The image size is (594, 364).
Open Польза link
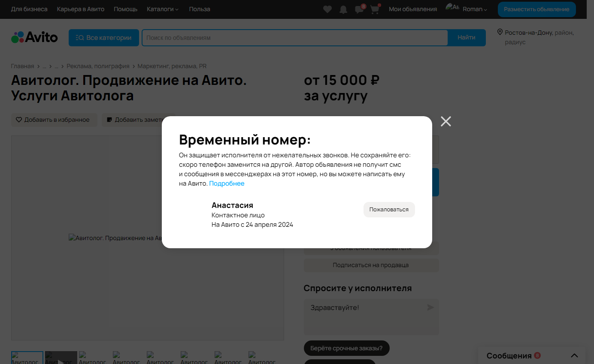[x=200, y=9]
